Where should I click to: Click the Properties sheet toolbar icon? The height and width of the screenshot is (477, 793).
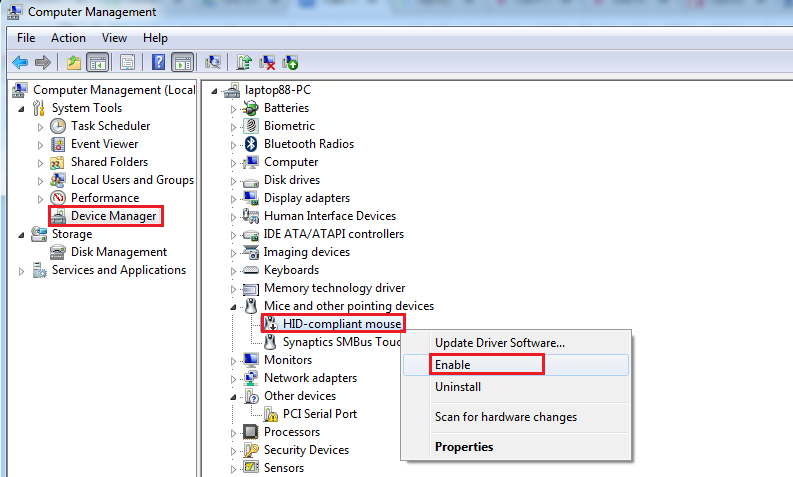point(127,63)
